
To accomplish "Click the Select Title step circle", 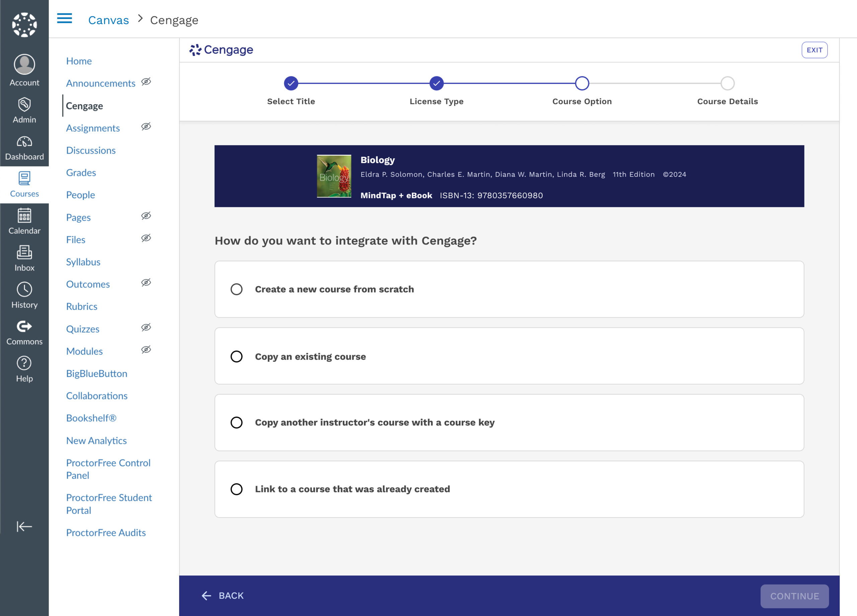I will pos(291,83).
